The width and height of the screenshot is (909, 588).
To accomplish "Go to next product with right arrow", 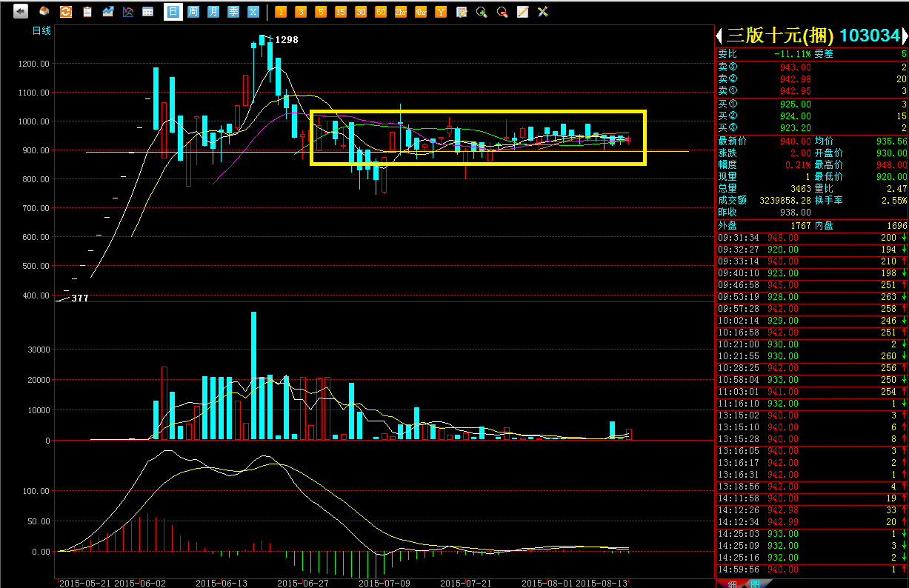I will pyautogui.click(x=905, y=36).
